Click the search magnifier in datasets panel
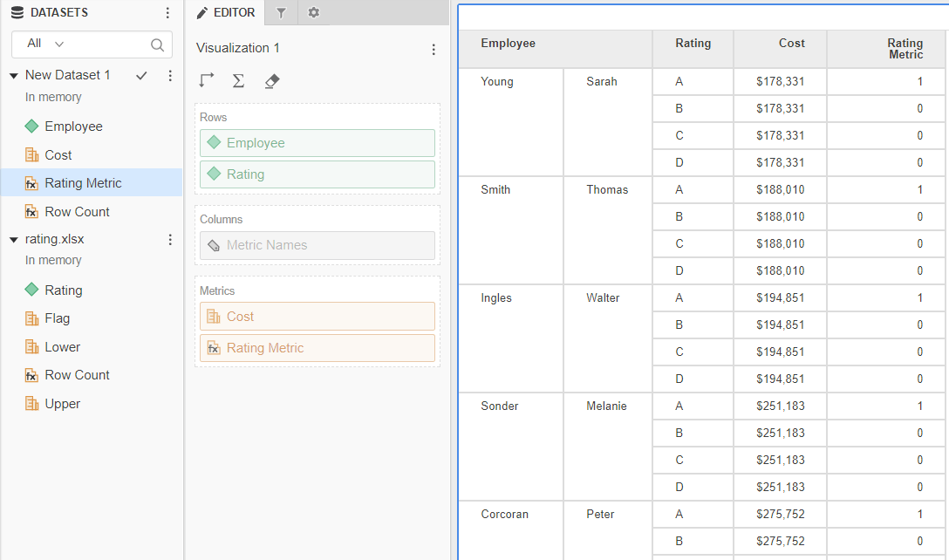949x560 pixels. (x=157, y=44)
